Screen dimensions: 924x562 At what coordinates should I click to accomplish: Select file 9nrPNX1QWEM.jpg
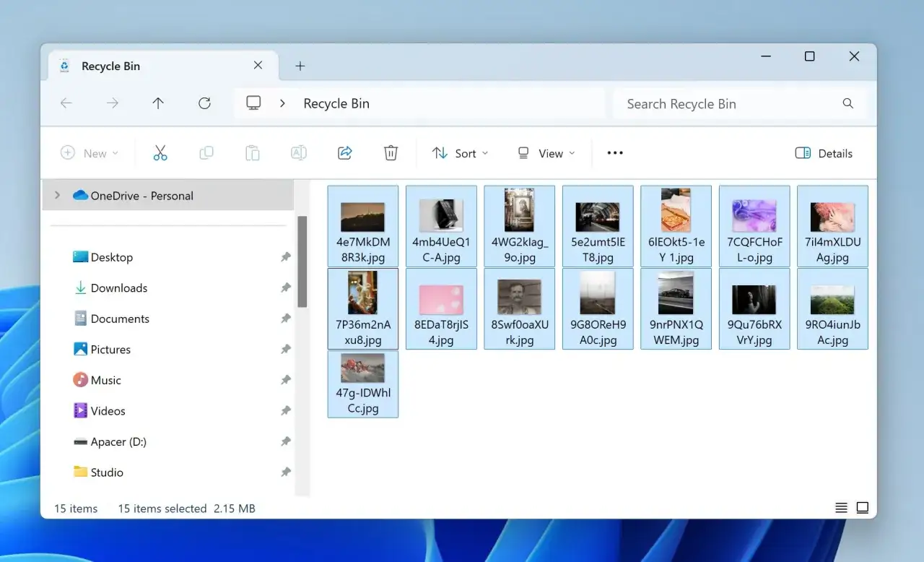click(x=676, y=309)
